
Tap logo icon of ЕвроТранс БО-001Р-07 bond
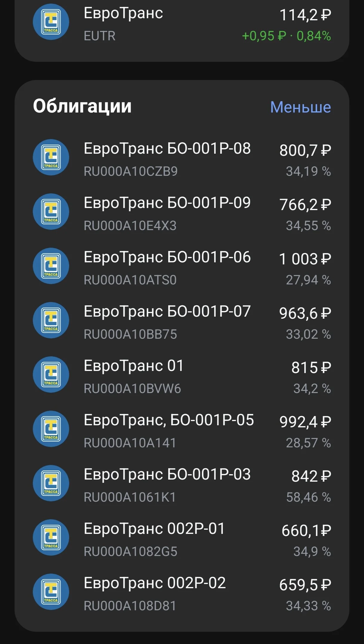coord(51,320)
